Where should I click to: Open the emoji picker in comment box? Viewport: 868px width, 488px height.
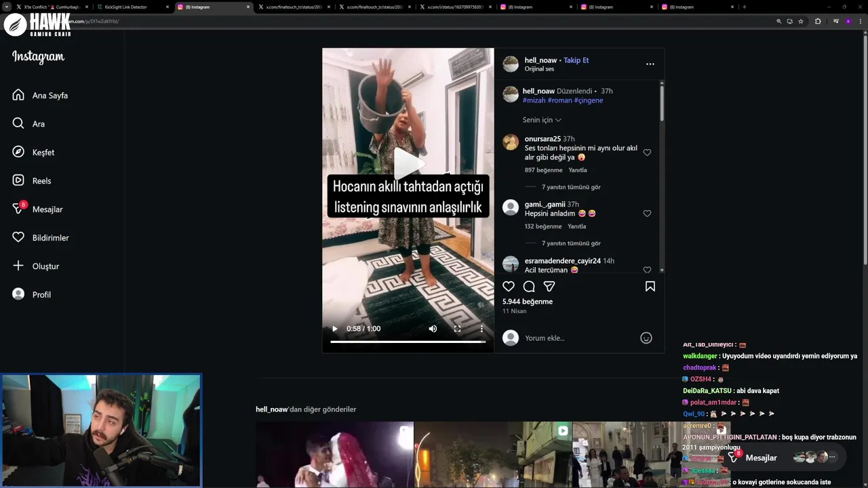tap(646, 338)
